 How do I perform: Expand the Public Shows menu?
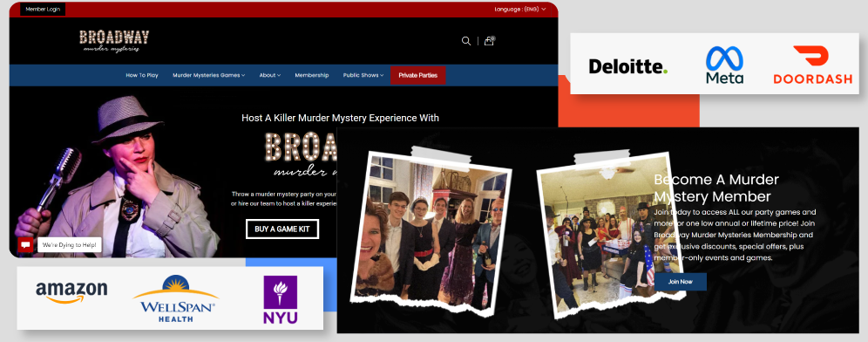pyautogui.click(x=363, y=75)
